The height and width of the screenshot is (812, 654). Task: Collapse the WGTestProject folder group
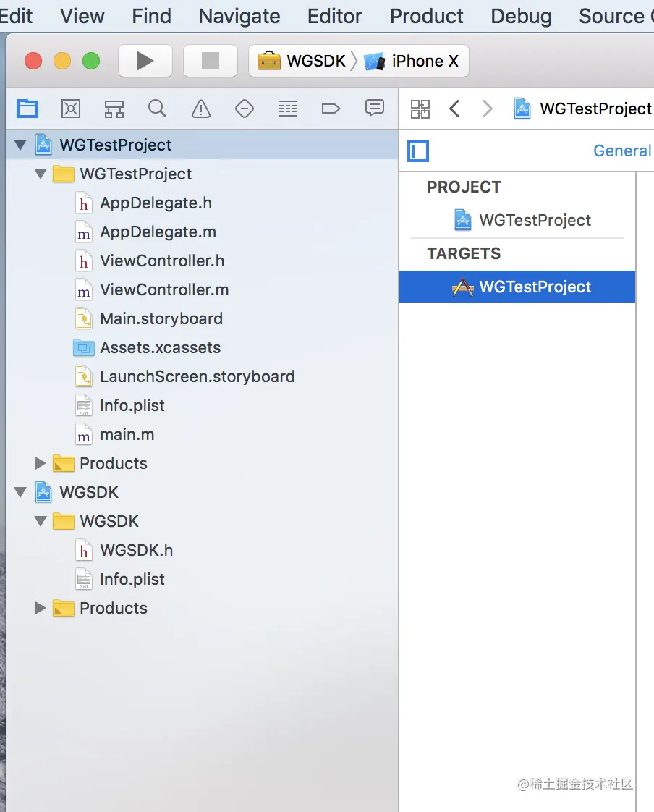pyautogui.click(x=41, y=174)
